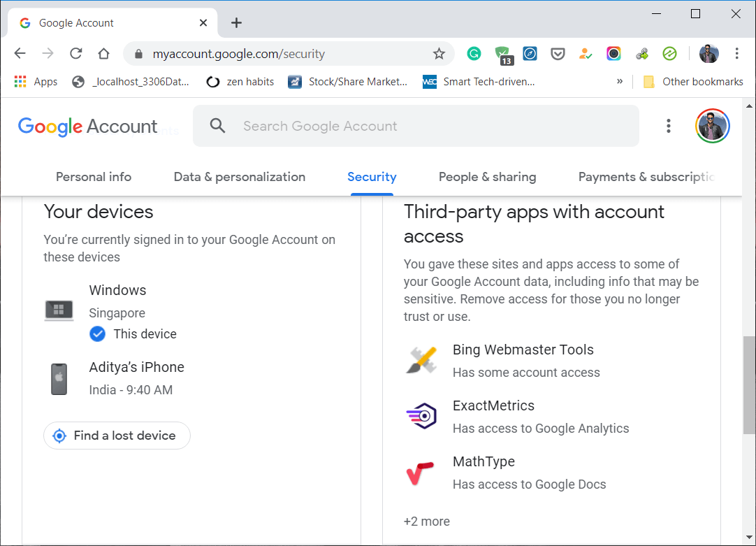Open the Pocket extension icon
Viewport: 756px width, 546px height.
coord(558,53)
